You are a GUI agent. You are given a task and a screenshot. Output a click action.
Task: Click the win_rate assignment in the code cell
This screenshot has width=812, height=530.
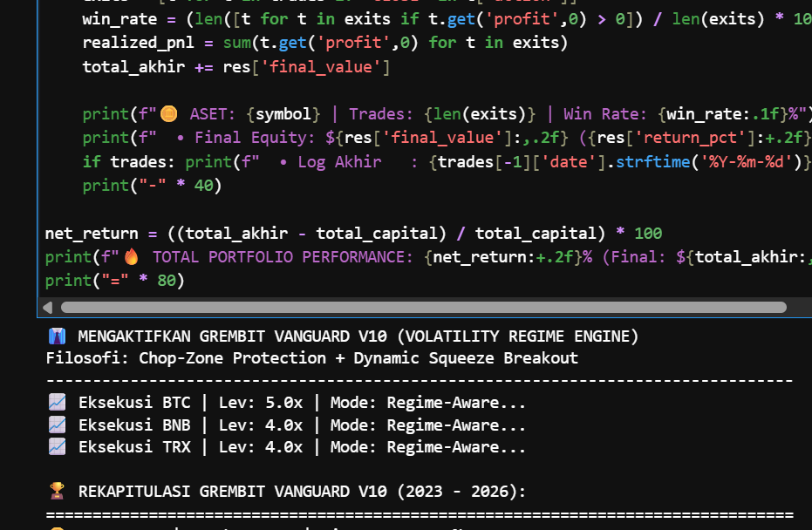119,19
